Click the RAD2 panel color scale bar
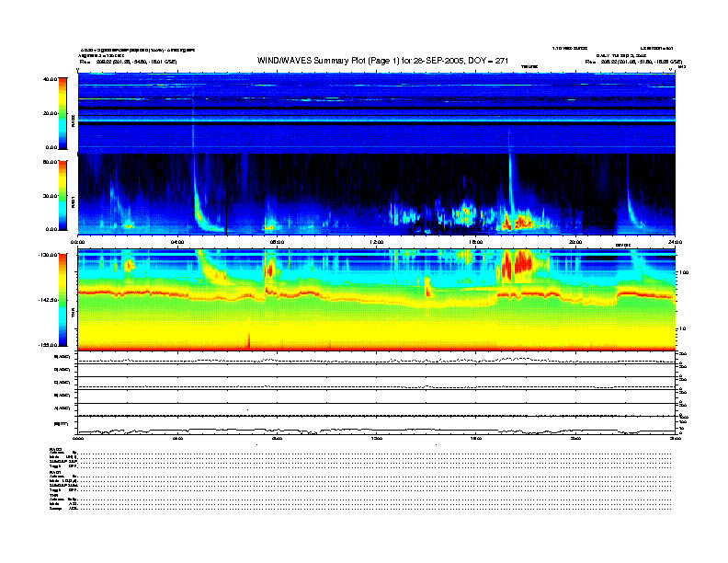 point(63,113)
